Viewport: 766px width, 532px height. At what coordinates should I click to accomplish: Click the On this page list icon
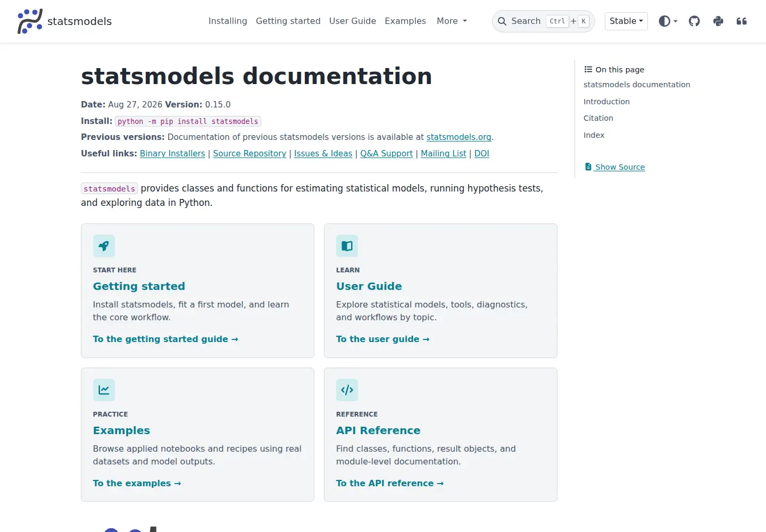tap(588, 70)
